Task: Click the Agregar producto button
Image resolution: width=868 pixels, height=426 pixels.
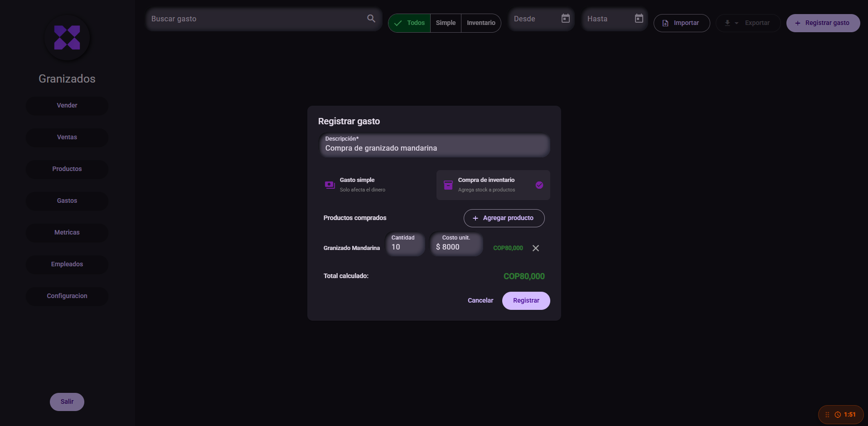Action: [504, 218]
